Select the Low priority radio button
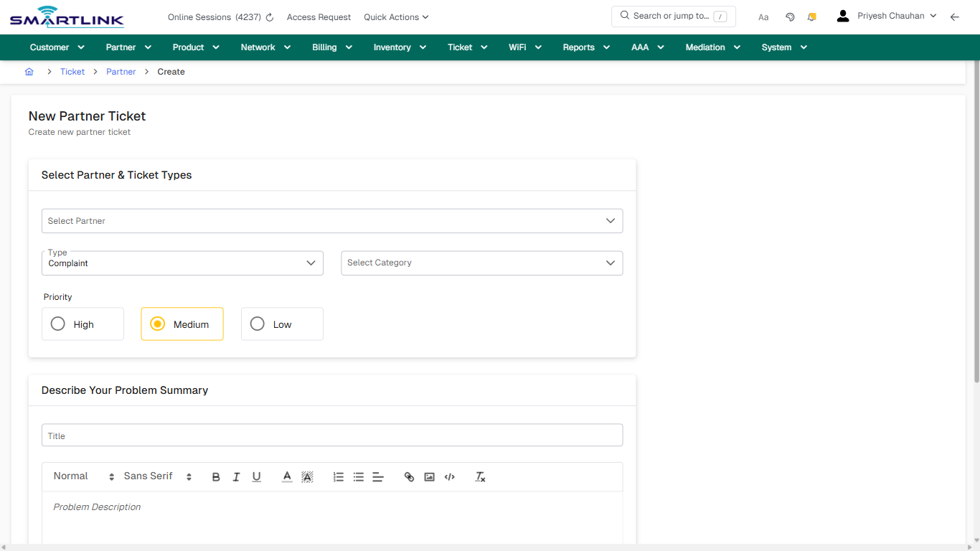The width and height of the screenshot is (980, 551). tap(257, 324)
